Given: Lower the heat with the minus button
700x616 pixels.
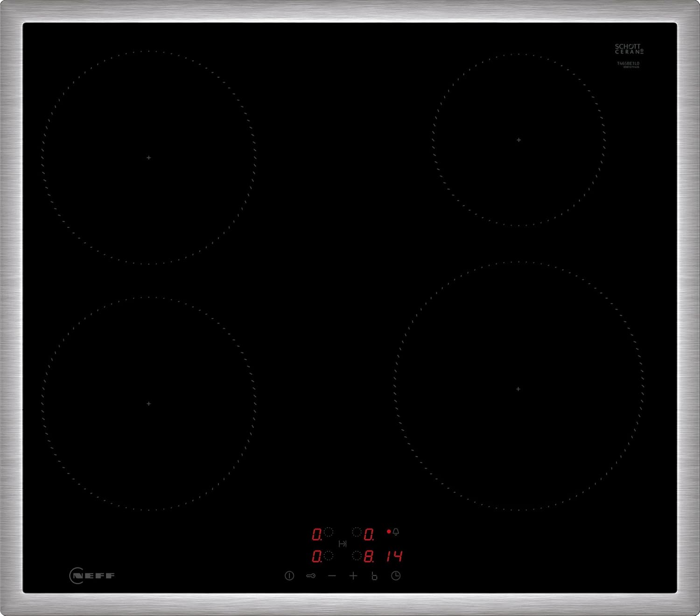Looking at the screenshot, I should click(x=332, y=576).
